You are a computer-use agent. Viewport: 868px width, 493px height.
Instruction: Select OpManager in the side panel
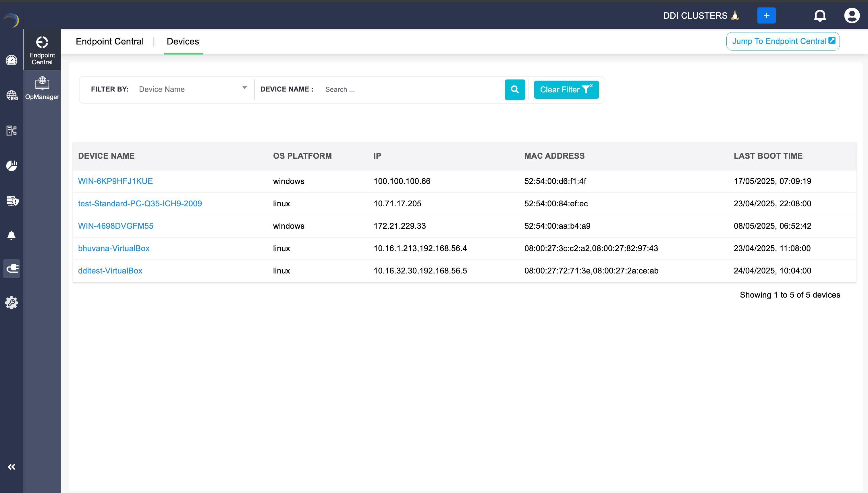42,88
